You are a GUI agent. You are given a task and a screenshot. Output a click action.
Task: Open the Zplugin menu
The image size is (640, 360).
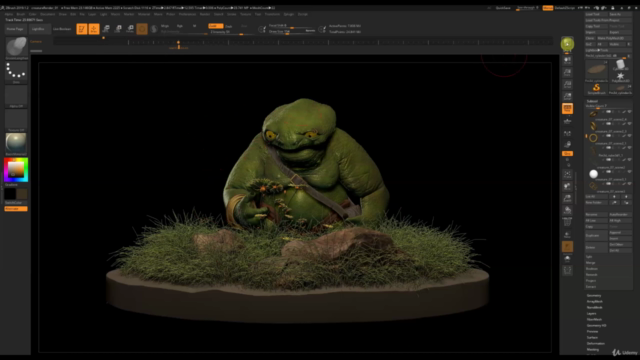[289, 14]
